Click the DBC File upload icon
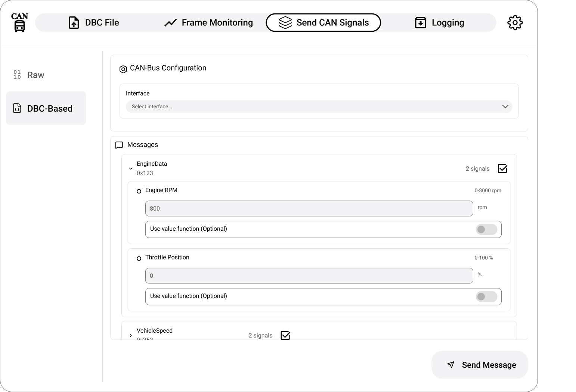The image size is (576, 392). tap(74, 23)
